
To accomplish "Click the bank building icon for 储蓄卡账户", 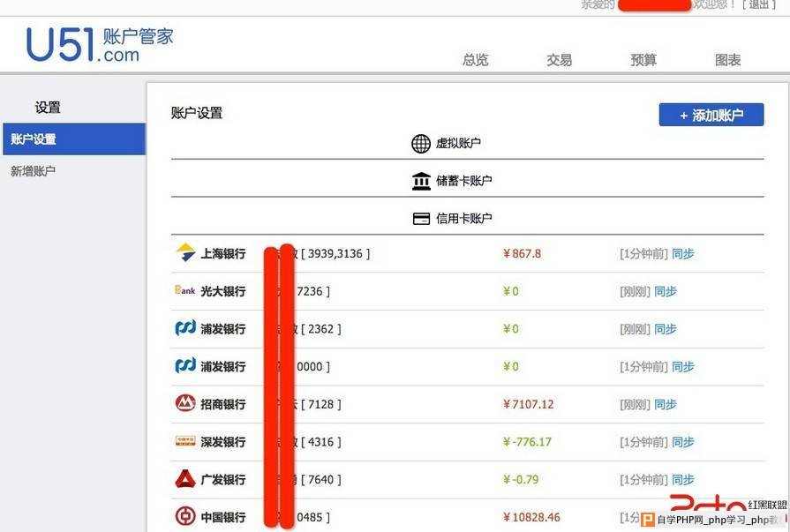I will (421, 181).
